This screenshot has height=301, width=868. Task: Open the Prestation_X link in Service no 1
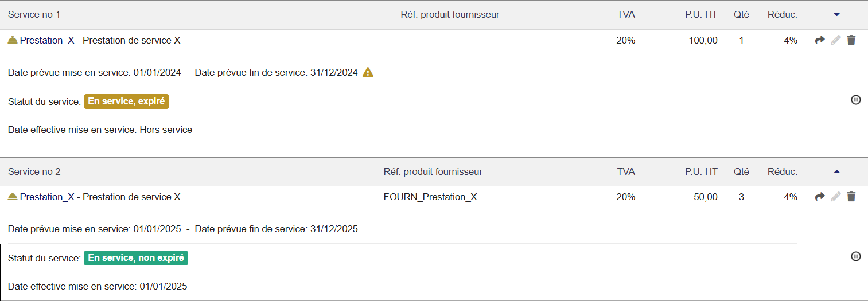click(47, 40)
